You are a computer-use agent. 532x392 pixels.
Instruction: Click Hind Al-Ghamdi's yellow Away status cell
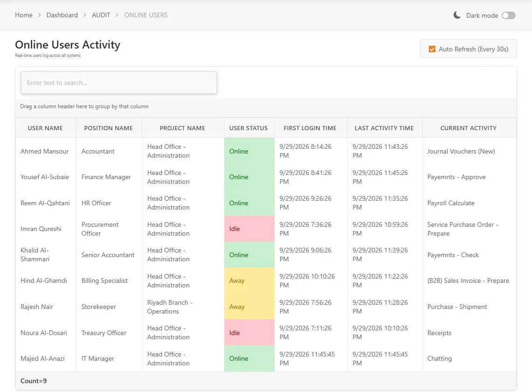click(x=249, y=280)
